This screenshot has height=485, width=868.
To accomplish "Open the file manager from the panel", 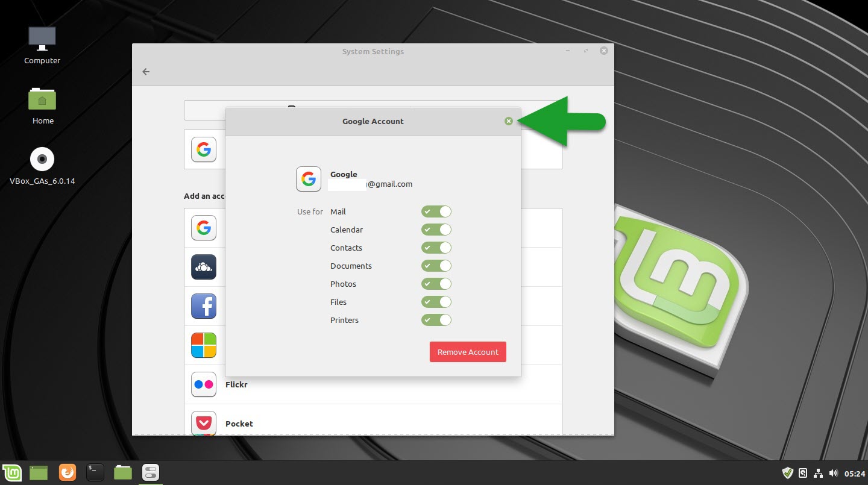I will (x=123, y=472).
